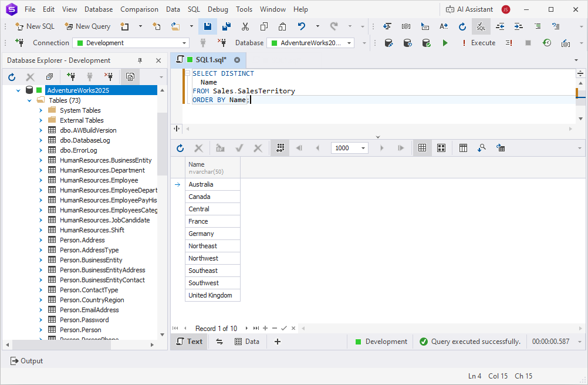Screen dimensions: 588x385
Task: Collapse the AdventureWorks2025 database node
Action: (x=18, y=90)
